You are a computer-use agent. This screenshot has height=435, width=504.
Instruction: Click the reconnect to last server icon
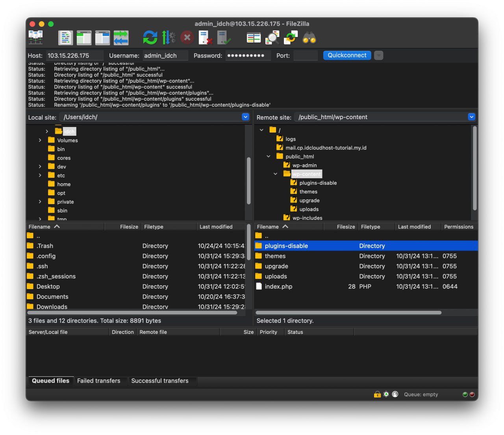[x=224, y=38]
